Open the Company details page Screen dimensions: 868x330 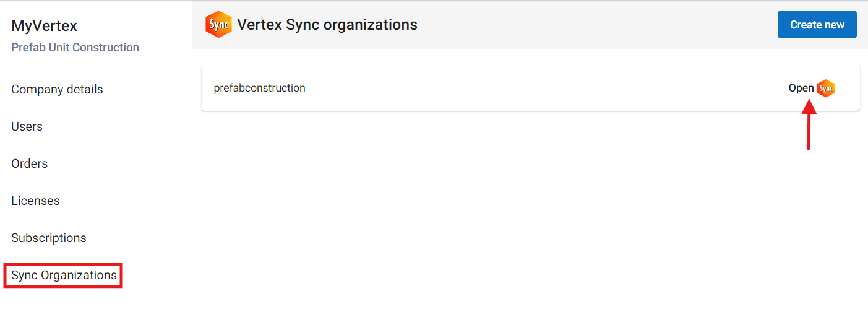[57, 89]
